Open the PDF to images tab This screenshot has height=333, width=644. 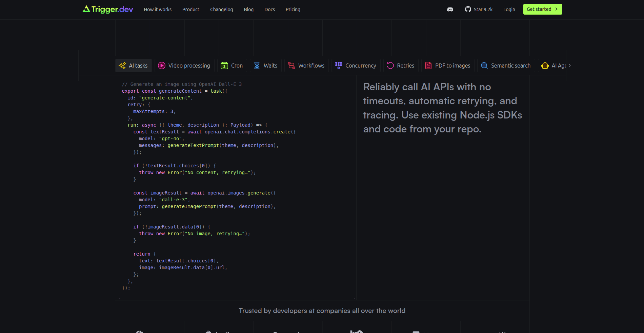pos(448,66)
